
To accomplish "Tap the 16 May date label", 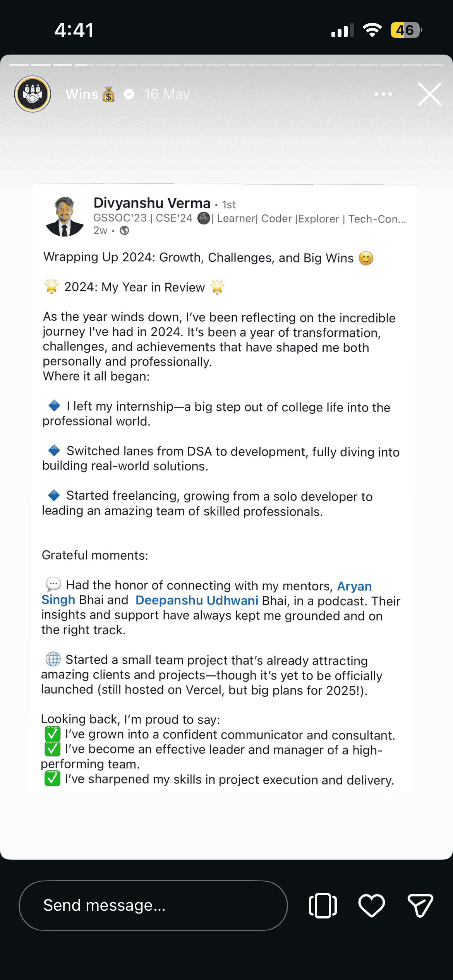I will [x=166, y=94].
